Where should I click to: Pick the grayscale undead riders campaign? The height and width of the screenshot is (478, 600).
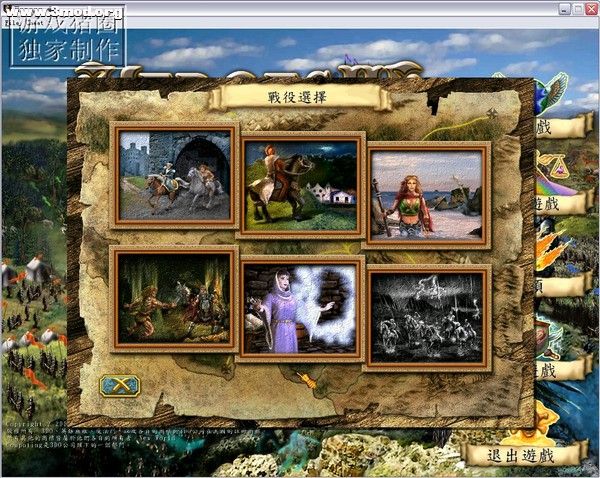(427, 318)
